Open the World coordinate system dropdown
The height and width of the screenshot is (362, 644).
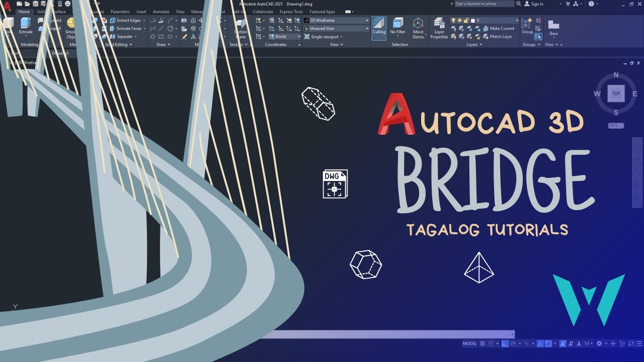click(284, 37)
